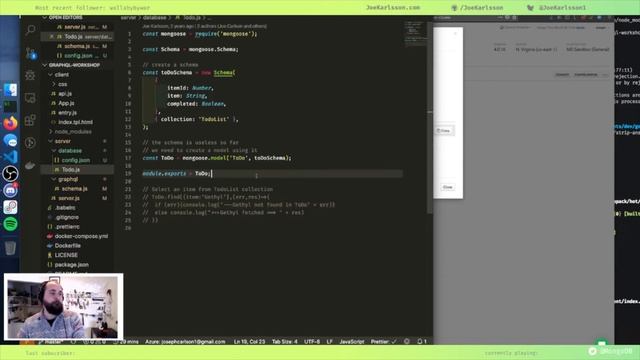Open the Terminal app in the dock
The height and width of the screenshot is (360, 640).
point(10,107)
